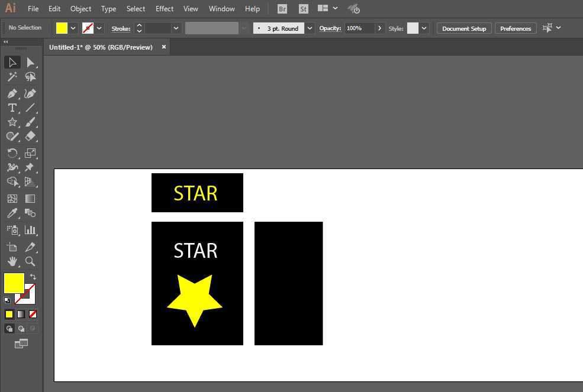Activate the Eyedropper tool

(x=12, y=213)
